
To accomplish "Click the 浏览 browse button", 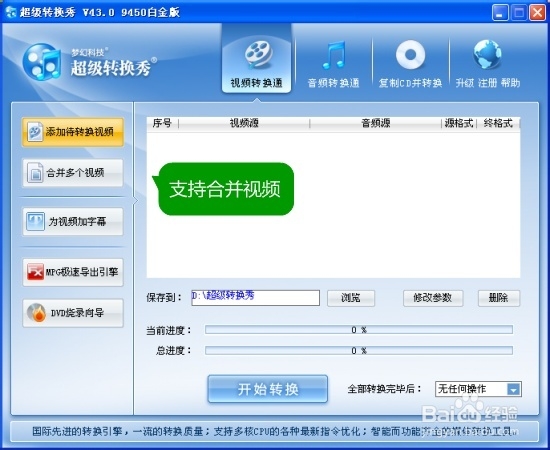I will click(351, 298).
